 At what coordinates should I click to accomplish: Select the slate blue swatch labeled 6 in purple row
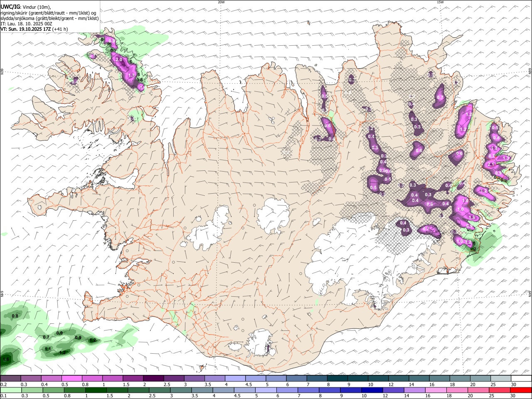(296, 378)
